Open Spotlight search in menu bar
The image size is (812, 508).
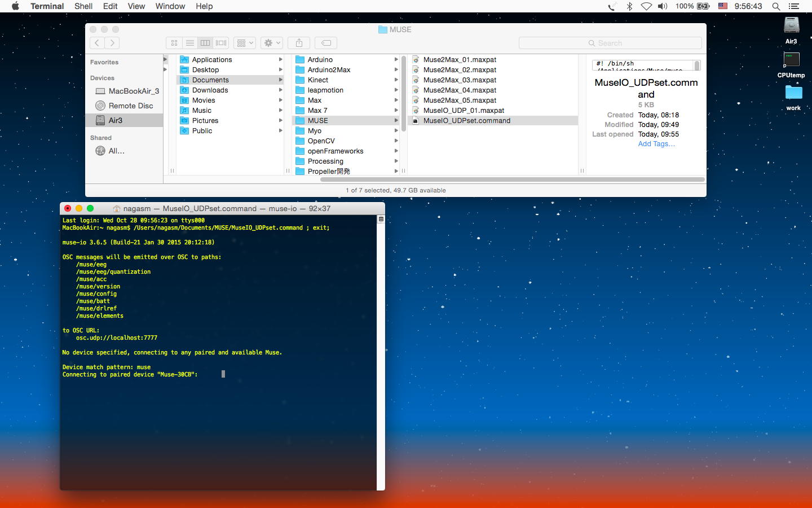pos(776,6)
